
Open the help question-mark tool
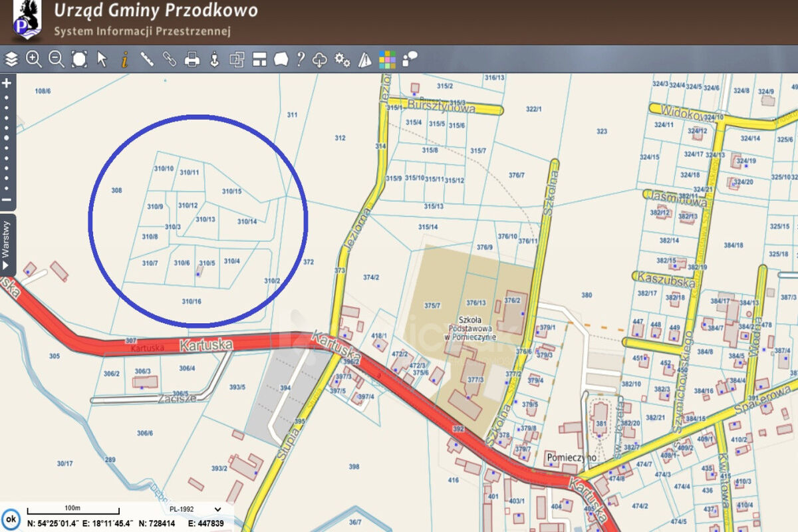click(300, 59)
